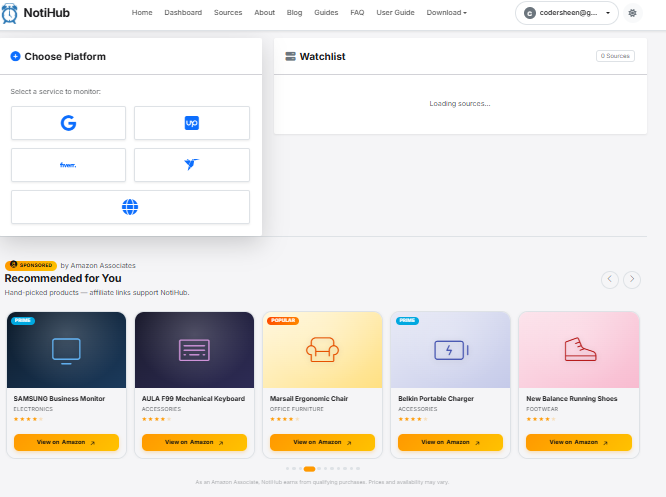Click the SAMSUNG Business Monitor title
666x497 pixels.
tap(59, 398)
